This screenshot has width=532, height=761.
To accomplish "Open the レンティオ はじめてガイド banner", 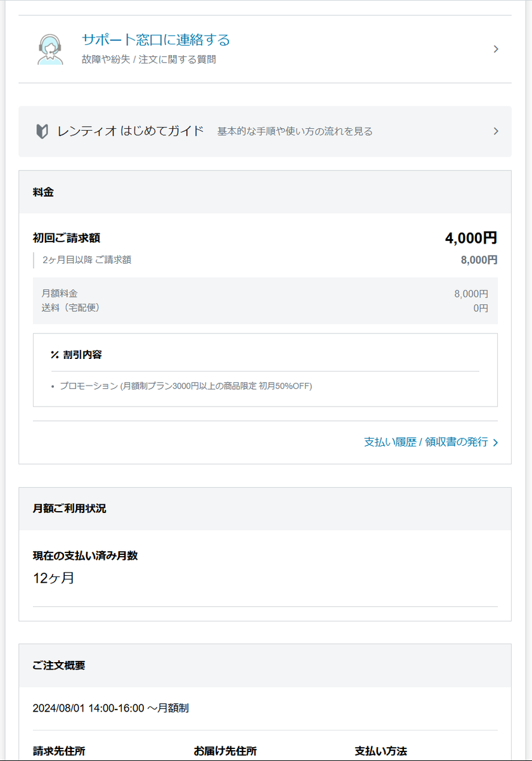I will (265, 131).
